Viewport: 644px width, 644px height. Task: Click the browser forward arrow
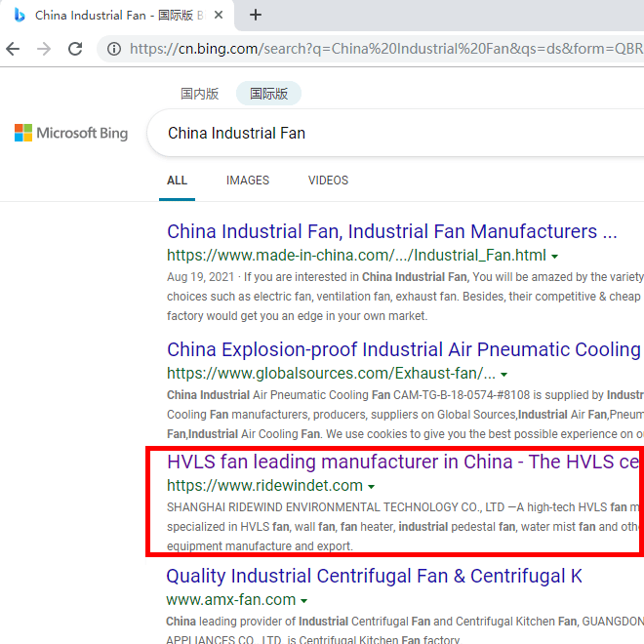(44, 49)
